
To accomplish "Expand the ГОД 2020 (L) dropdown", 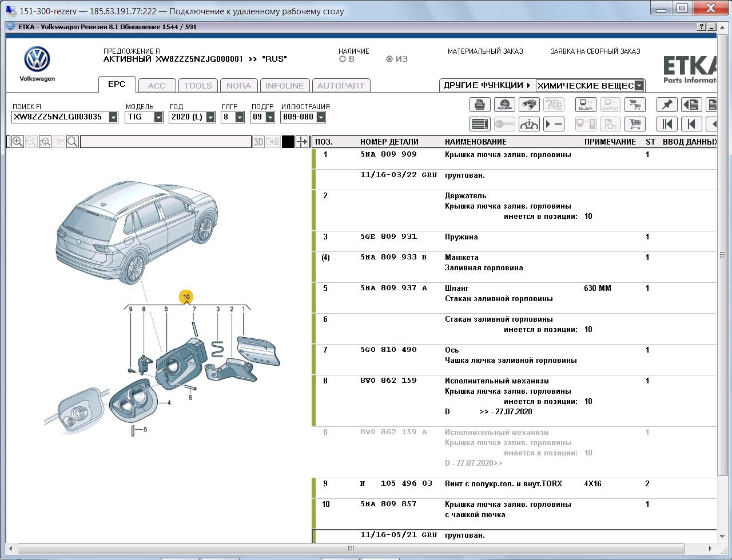I will 210,117.
